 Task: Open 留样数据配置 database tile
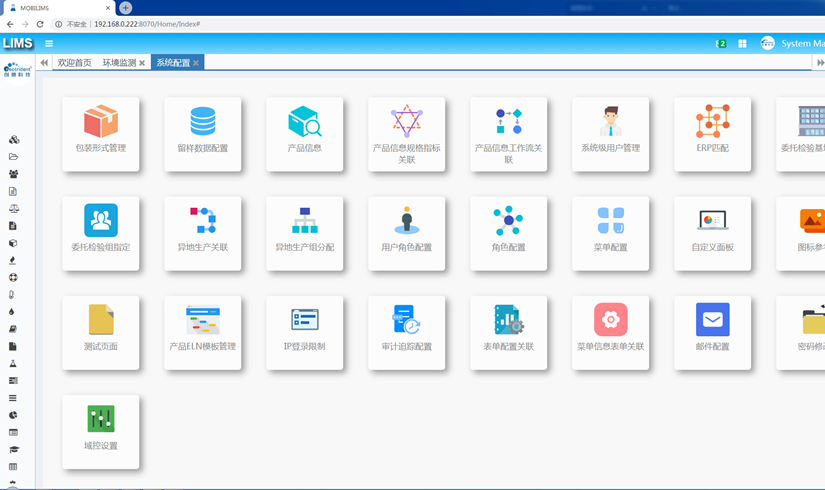pos(203,134)
